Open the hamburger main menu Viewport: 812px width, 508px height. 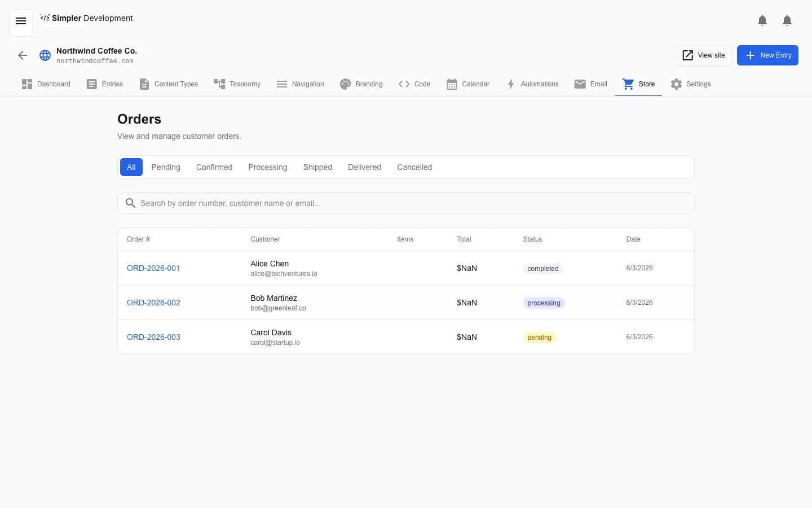pos(21,21)
